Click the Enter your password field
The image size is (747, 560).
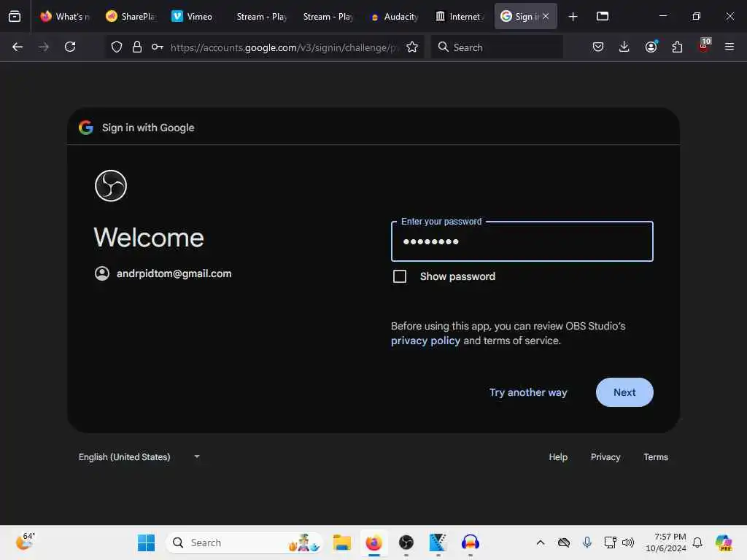click(522, 241)
